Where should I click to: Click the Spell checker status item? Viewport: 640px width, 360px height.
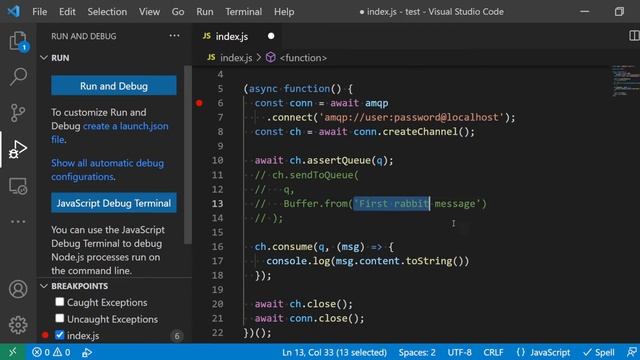pos(599,352)
